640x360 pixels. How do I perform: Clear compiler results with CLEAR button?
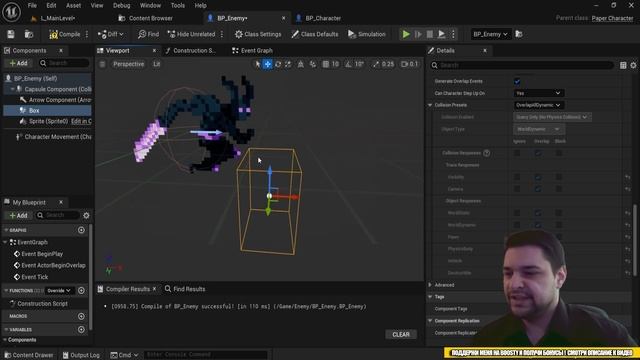[401, 334]
